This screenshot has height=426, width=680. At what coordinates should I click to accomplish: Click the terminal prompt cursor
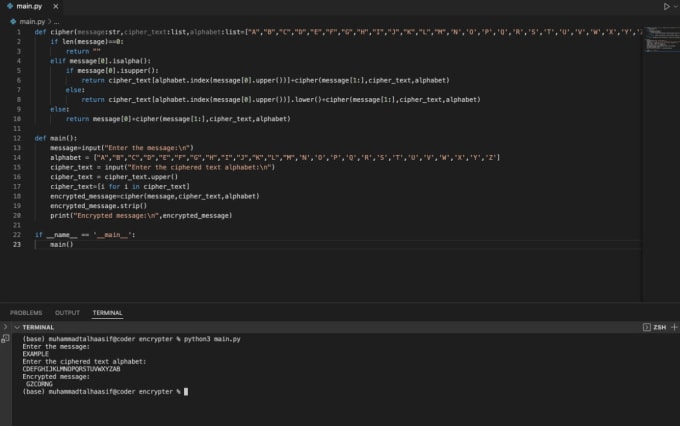click(186, 392)
